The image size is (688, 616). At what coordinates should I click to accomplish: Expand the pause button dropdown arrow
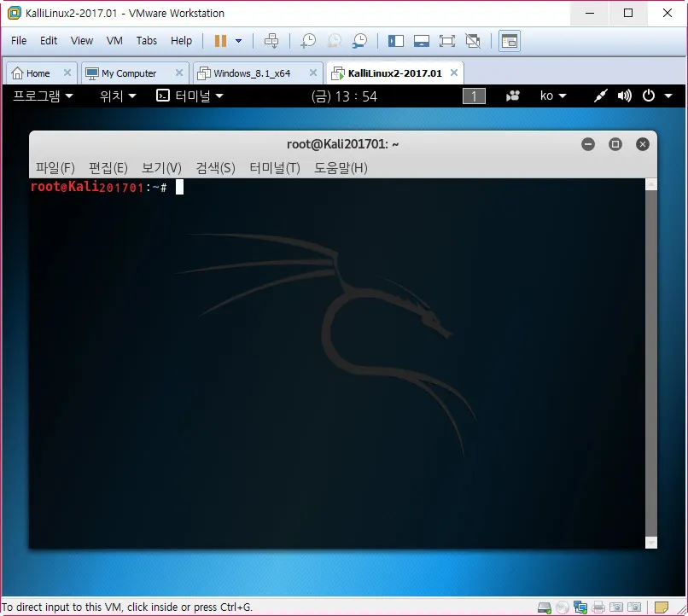(x=239, y=41)
